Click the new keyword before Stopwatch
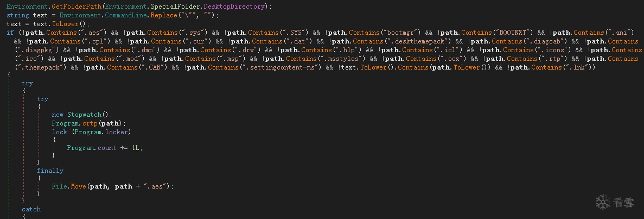Viewport: 644px width, 219px height. pos(58,115)
